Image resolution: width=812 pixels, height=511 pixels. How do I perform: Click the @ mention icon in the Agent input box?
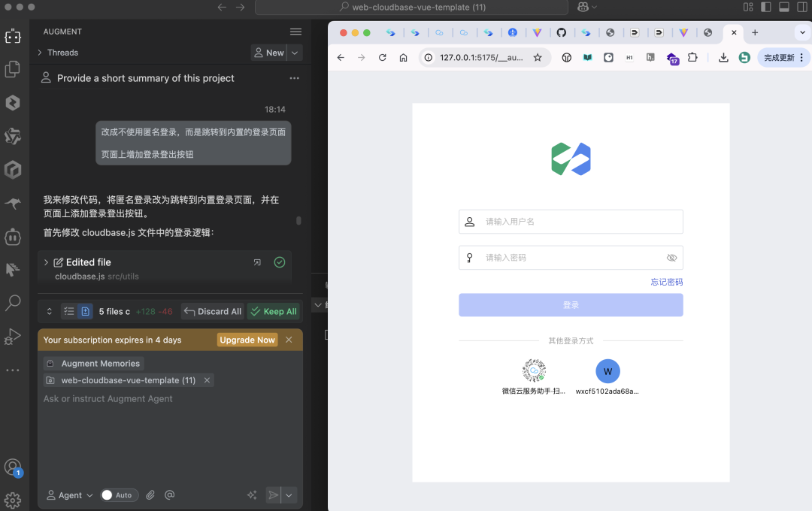pyautogui.click(x=169, y=494)
